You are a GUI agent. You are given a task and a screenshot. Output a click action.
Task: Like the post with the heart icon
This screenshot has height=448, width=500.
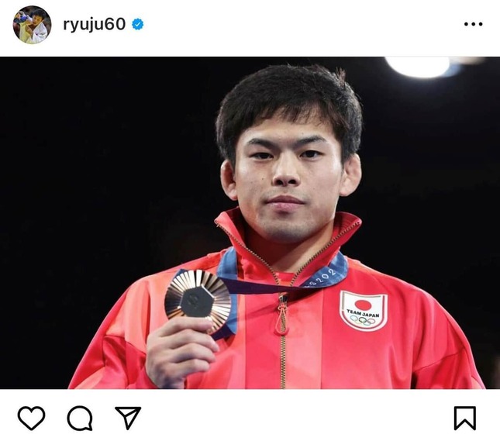[x=31, y=418]
